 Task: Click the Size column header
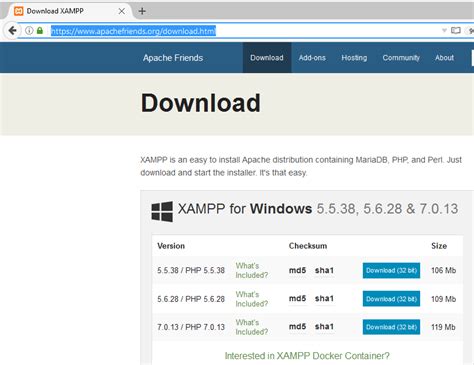pyautogui.click(x=439, y=246)
